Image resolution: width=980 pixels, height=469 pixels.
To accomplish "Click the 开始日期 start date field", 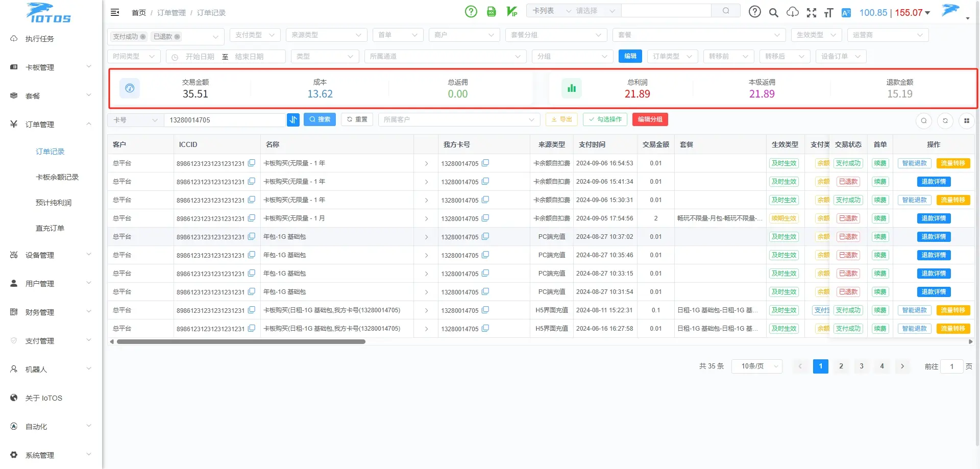I will coord(200,57).
